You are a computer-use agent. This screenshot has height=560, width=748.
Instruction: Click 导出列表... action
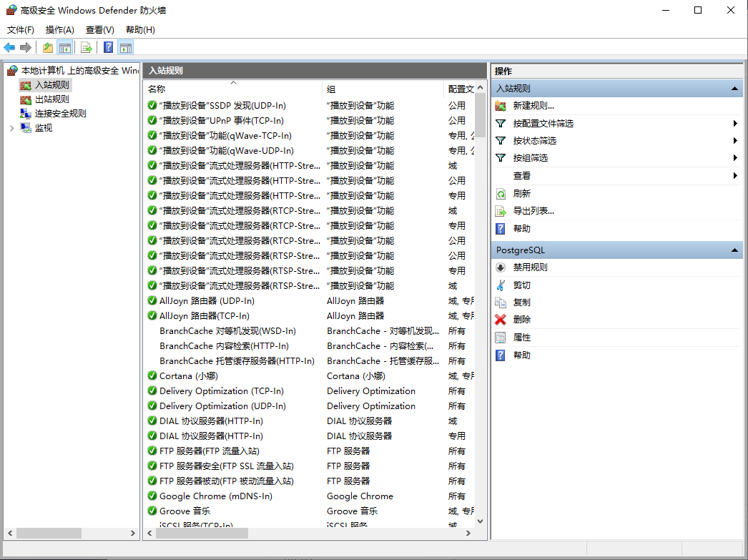click(x=533, y=211)
